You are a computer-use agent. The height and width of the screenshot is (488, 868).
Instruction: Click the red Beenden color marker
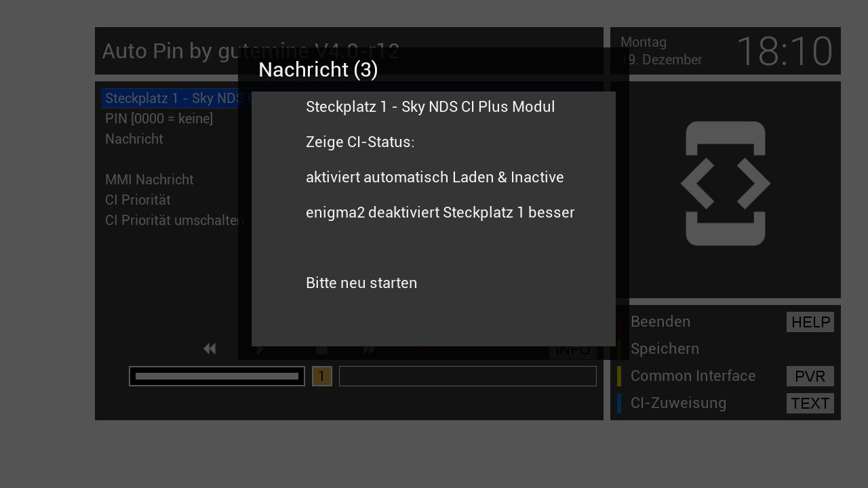pos(619,322)
